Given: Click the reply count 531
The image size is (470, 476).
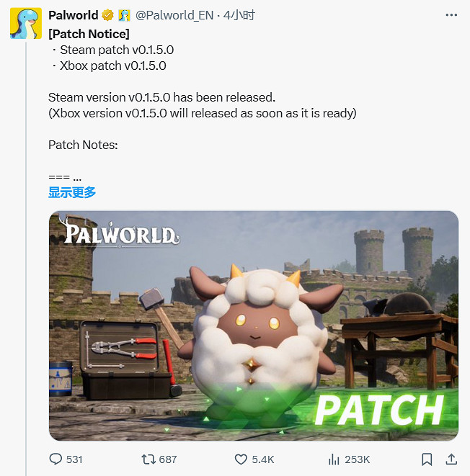Looking at the screenshot, I should tap(74, 459).
